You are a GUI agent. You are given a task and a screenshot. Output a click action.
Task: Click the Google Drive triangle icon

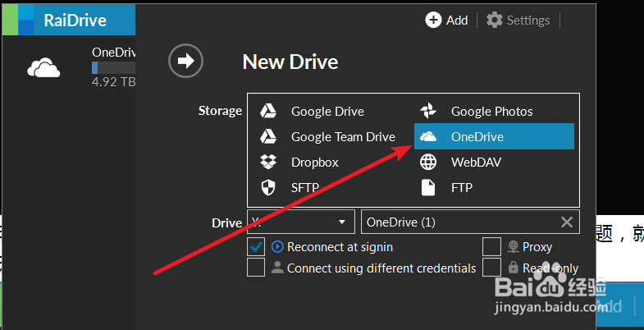coord(268,112)
